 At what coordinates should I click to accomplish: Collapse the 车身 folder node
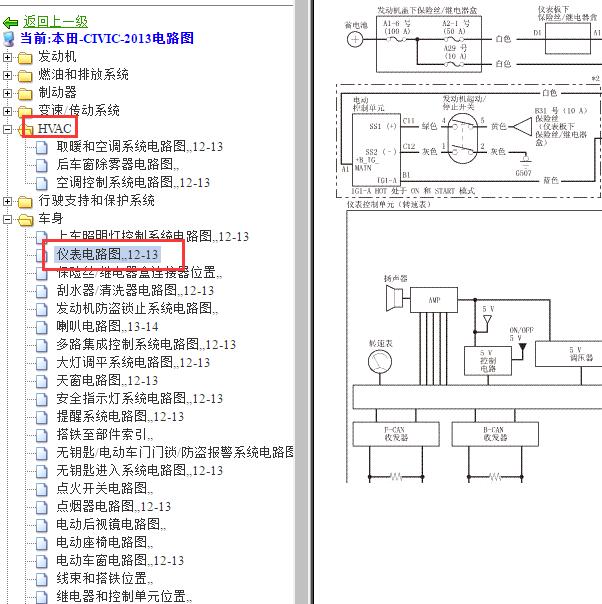[x=7, y=220]
